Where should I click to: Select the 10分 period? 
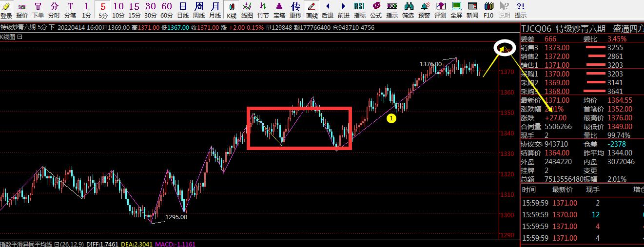click(118, 10)
